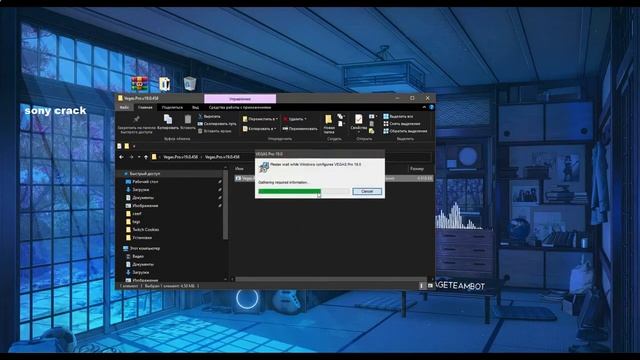Click Скопировать путь in the ribbon
The height and width of the screenshot is (360, 640).
coord(217,124)
